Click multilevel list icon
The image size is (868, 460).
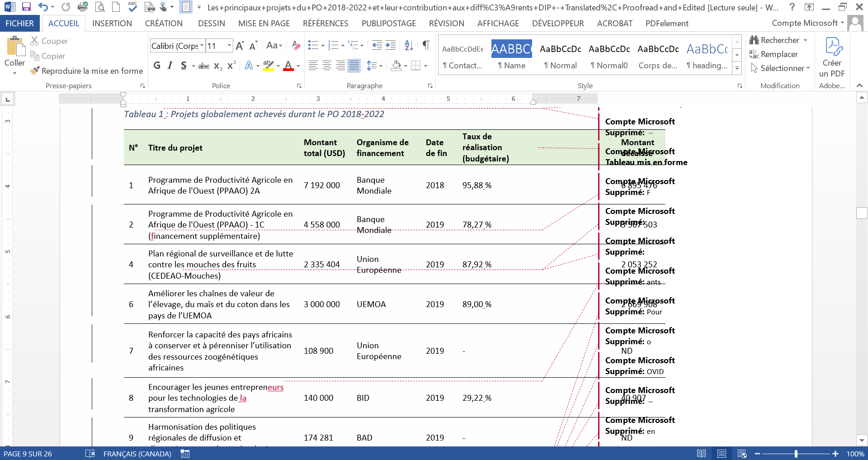(x=353, y=45)
